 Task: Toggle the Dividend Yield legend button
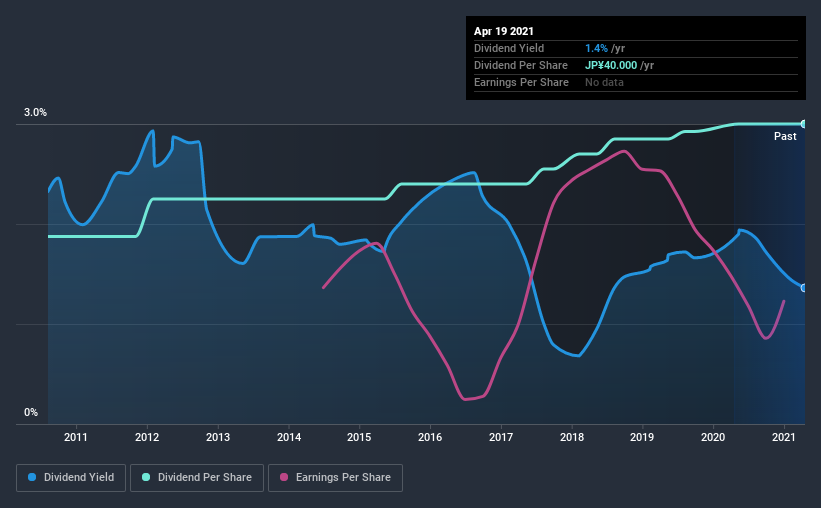coord(71,478)
